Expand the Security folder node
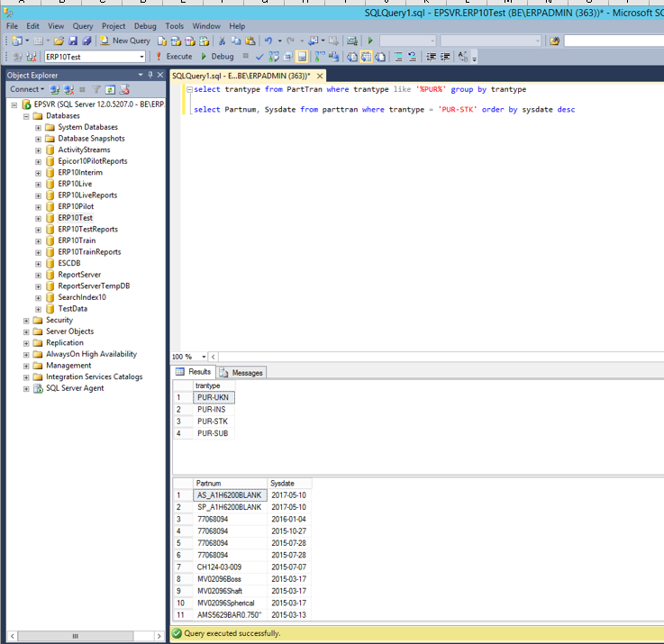Image resolution: width=664 pixels, height=644 pixels. (26, 320)
